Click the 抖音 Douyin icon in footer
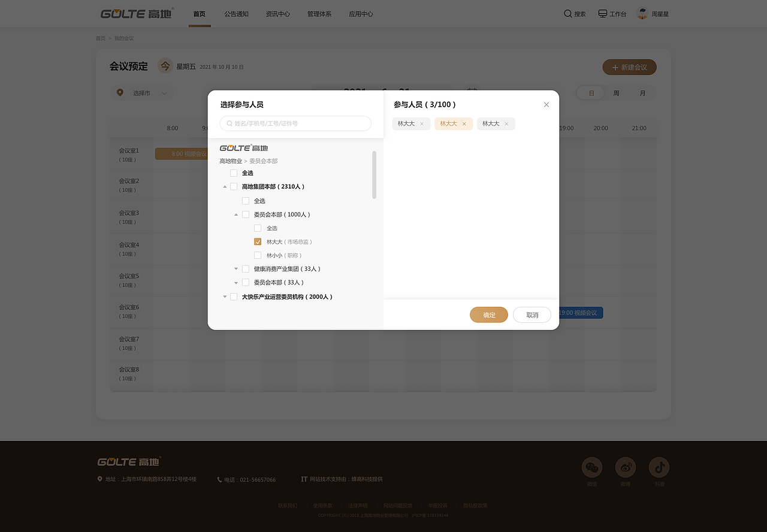This screenshot has width=767, height=532. tap(659, 467)
